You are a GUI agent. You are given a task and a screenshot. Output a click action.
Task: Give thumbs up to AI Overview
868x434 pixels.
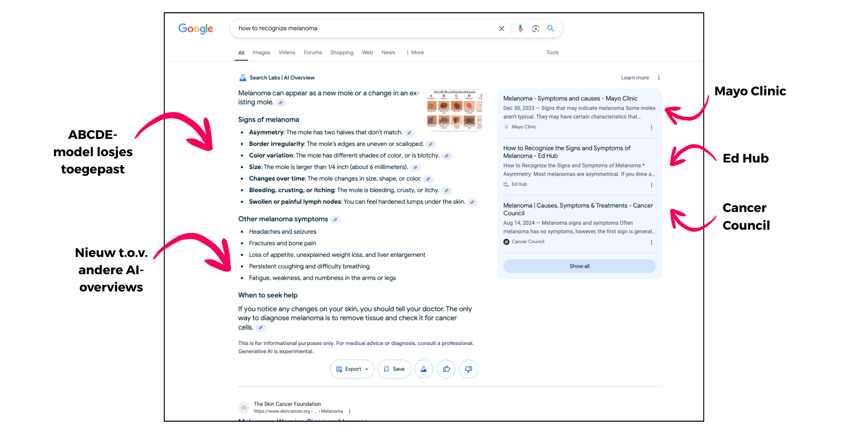tap(446, 369)
